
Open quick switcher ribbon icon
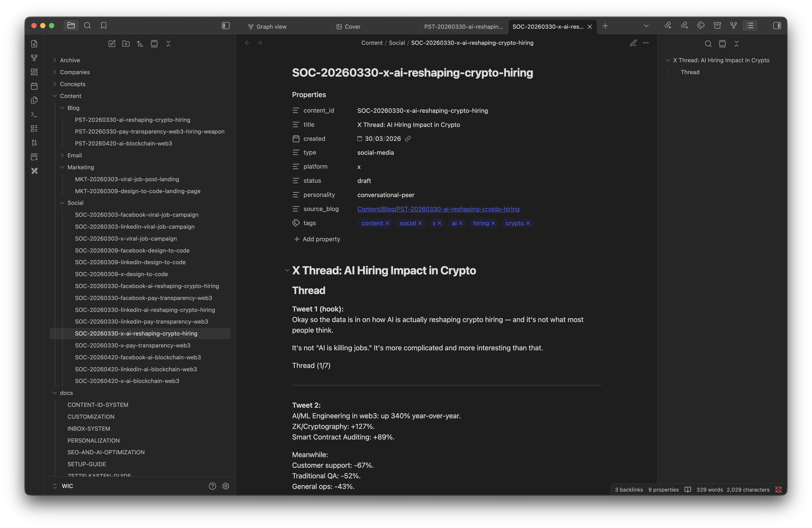tap(34, 44)
